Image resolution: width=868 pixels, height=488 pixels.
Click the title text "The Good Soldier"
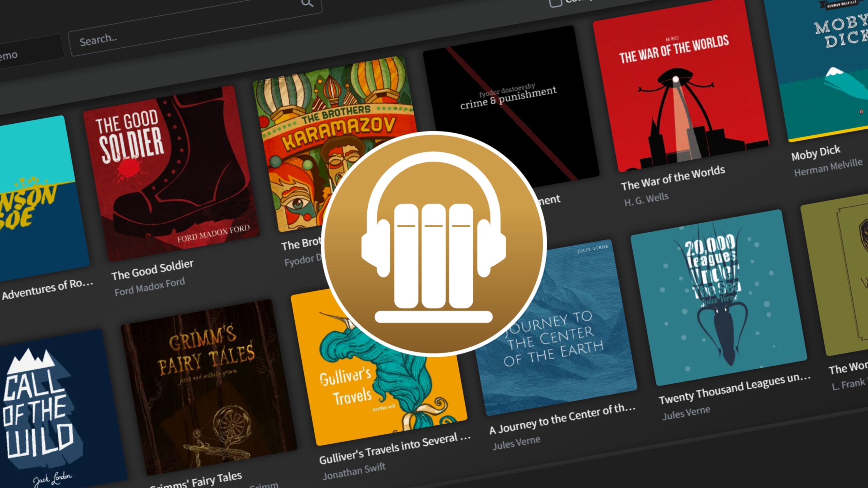coord(152,270)
